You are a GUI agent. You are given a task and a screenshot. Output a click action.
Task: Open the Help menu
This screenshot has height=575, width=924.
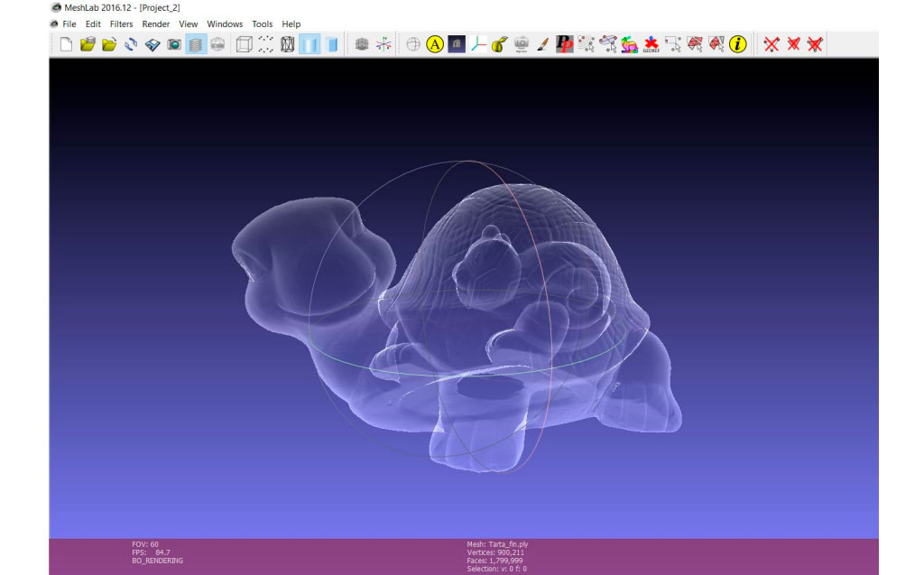[x=291, y=24]
